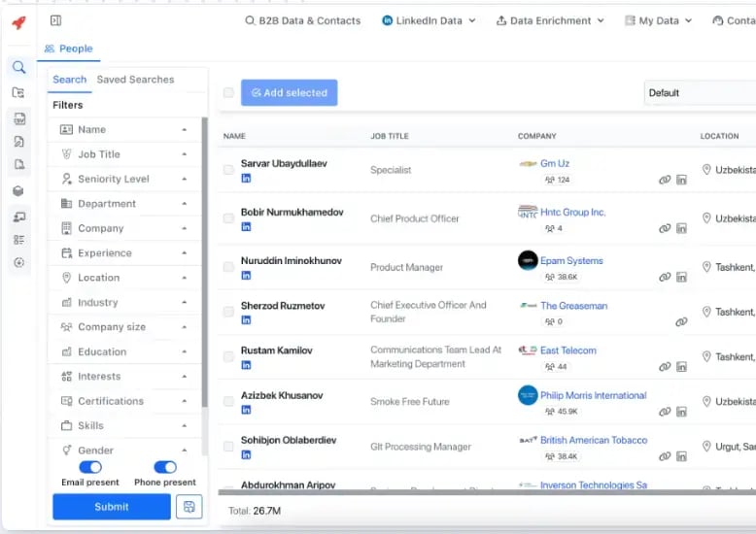Viewport: 756px width, 534px height.
Task: Disable the Email present toggle
Action: point(90,467)
